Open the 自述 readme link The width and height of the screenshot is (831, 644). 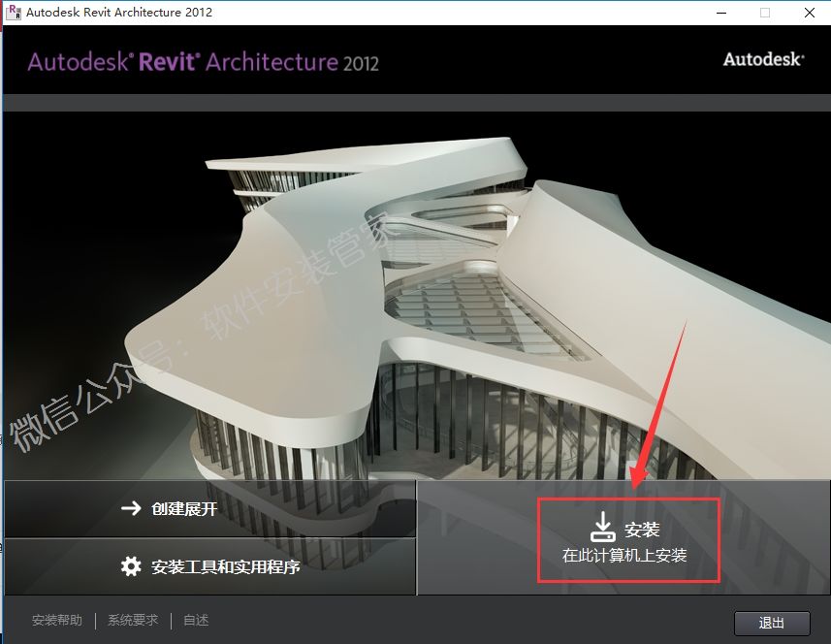coord(196,621)
